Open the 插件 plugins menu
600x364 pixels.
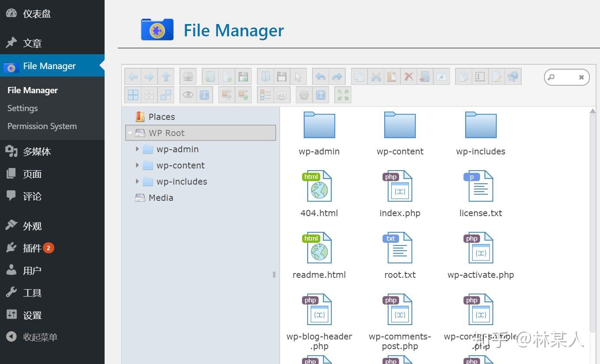(x=52, y=248)
